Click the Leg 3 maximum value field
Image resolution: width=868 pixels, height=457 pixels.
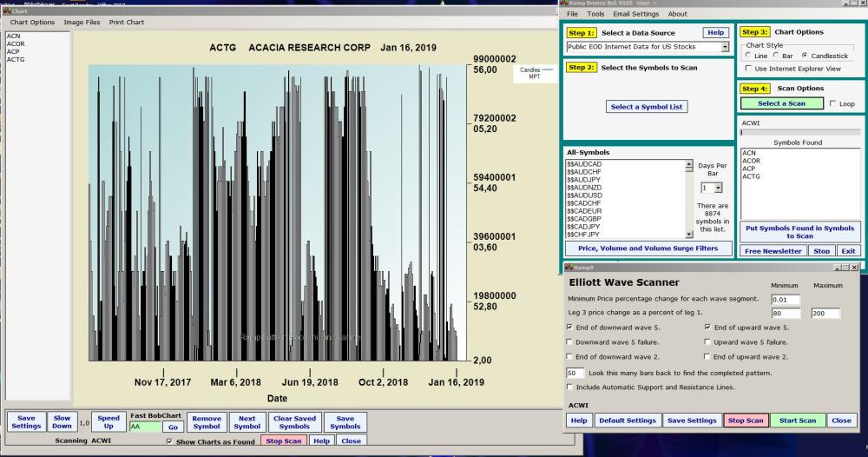point(825,314)
